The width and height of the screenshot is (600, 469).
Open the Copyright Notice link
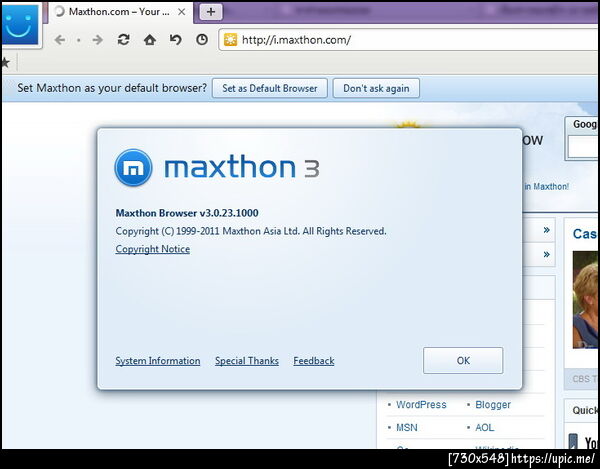point(153,249)
